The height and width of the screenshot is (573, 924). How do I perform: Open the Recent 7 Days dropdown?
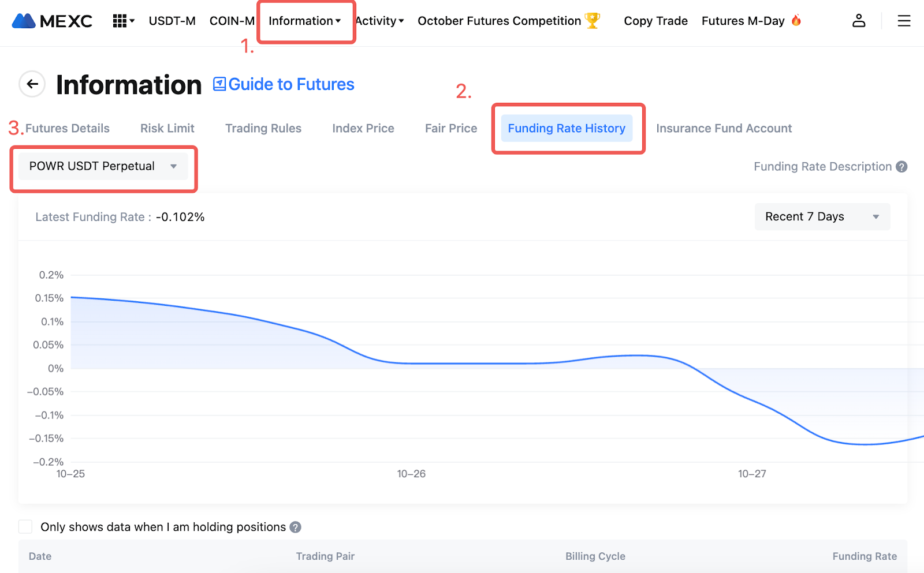point(822,217)
